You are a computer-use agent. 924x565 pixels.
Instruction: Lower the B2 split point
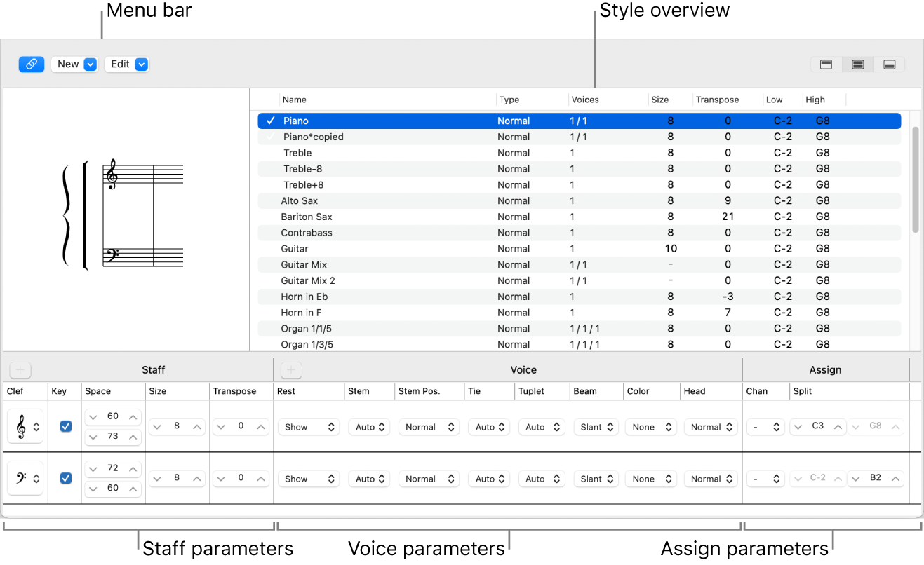(x=855, y=479)
